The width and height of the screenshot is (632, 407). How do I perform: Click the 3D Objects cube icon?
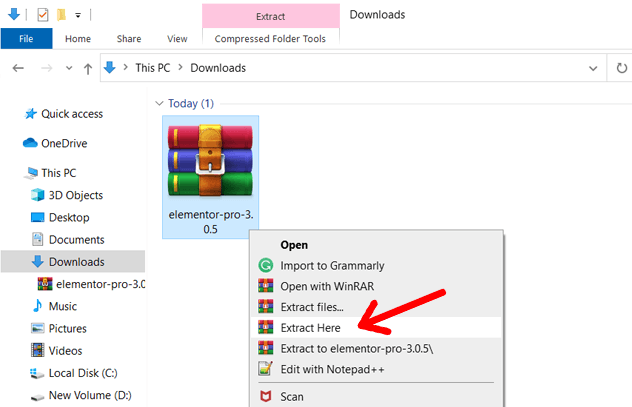click(37, 195)
